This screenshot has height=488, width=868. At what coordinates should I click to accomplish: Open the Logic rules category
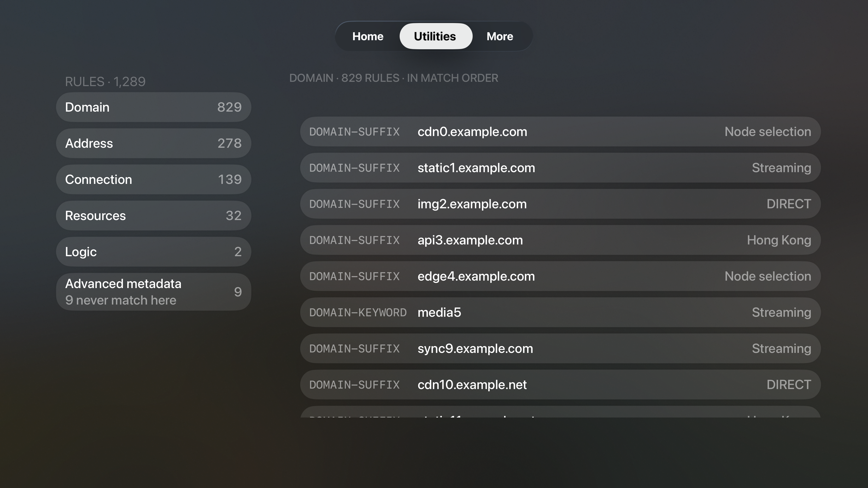coord(154,252)
